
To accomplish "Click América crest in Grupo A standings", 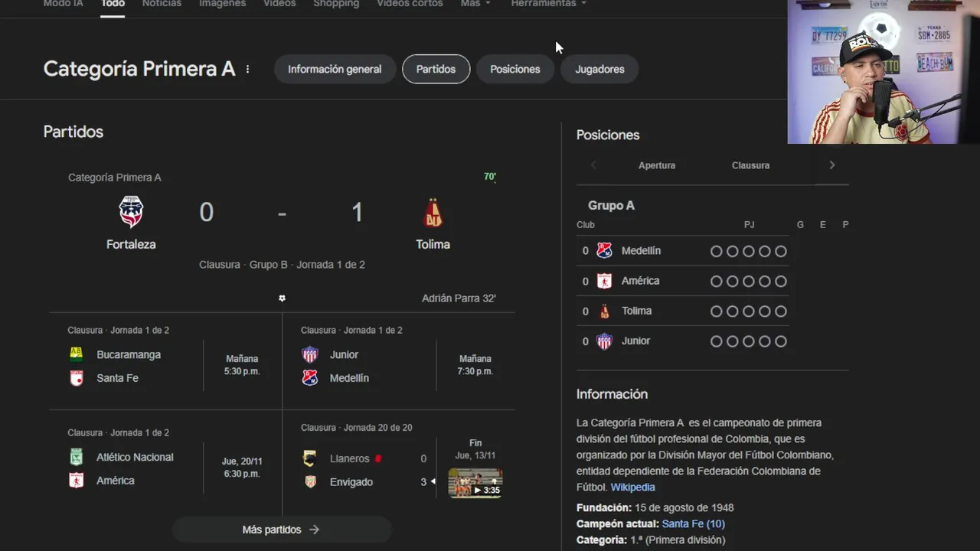I will tap(605, 281).
